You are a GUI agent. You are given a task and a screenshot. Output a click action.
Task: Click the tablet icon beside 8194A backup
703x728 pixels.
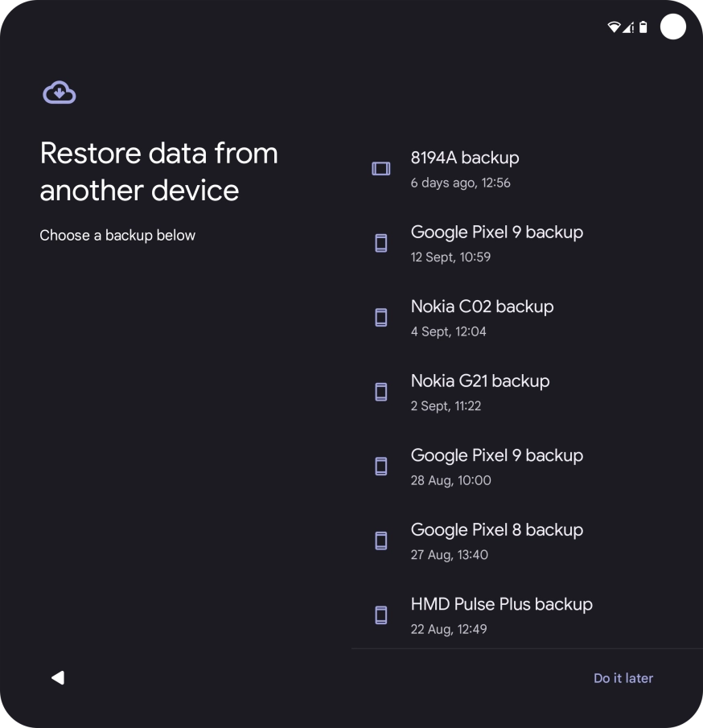point(380,169)
